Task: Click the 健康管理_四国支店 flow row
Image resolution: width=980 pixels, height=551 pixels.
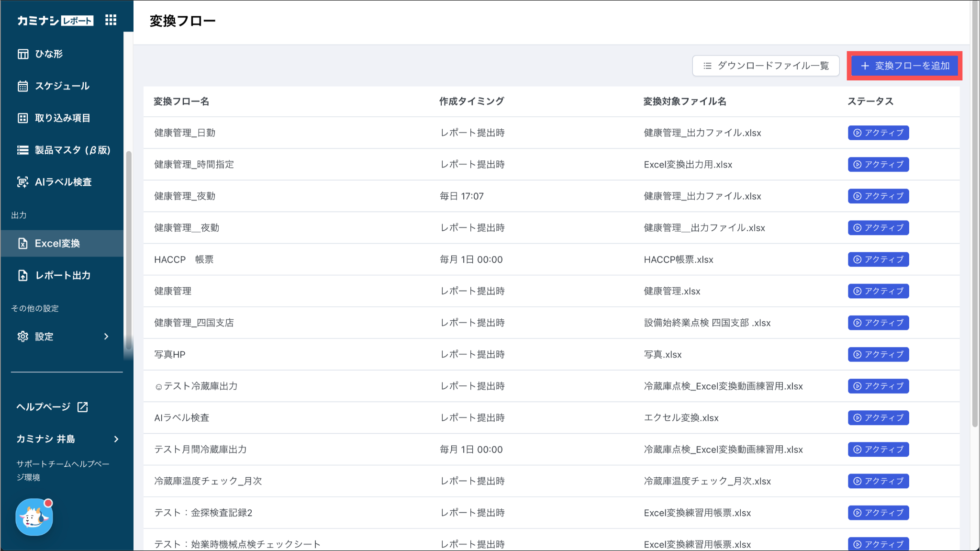Action: [194, 323]
